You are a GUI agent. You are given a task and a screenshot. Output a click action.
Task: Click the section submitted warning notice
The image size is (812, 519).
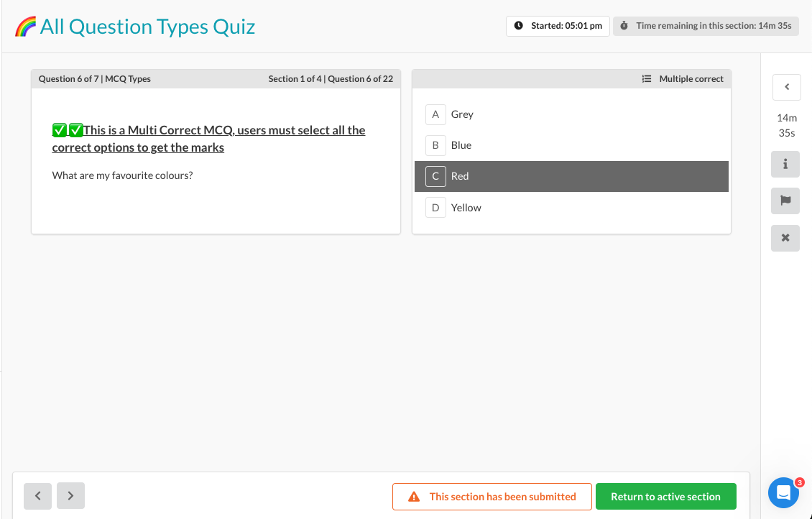(x=492, y=497)
